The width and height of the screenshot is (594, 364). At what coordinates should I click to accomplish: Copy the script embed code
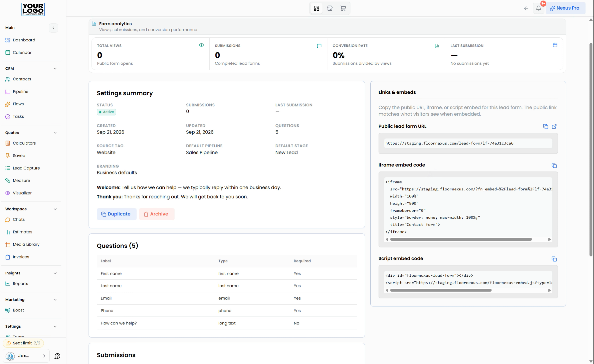[x=554, y=259]
